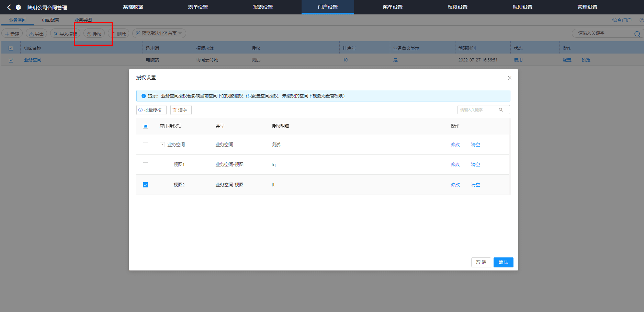Click 配置 in the 业务空间 page row
This screenshot has height=312, width=644.
pyautogui.click(x=567, y=60)
